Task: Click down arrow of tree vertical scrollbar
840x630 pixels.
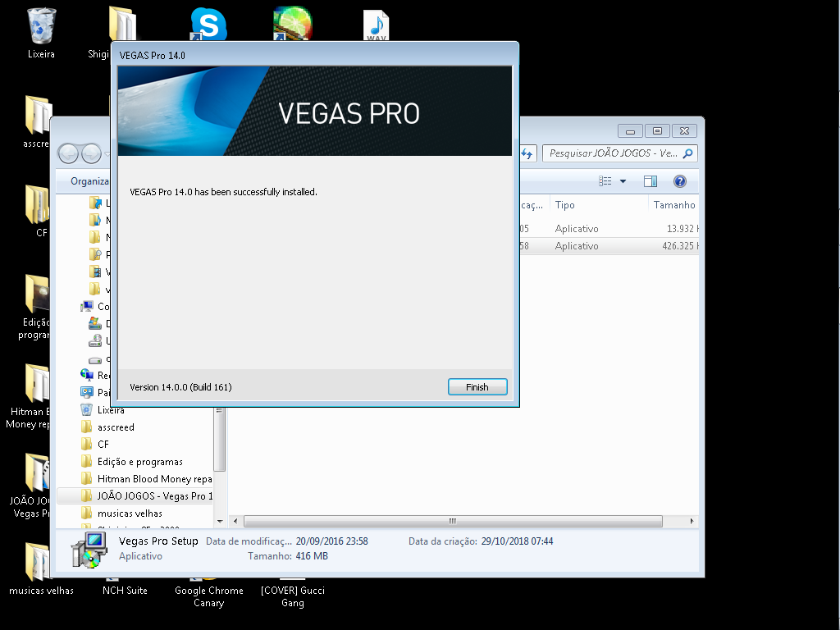Action: pos(220,521)
